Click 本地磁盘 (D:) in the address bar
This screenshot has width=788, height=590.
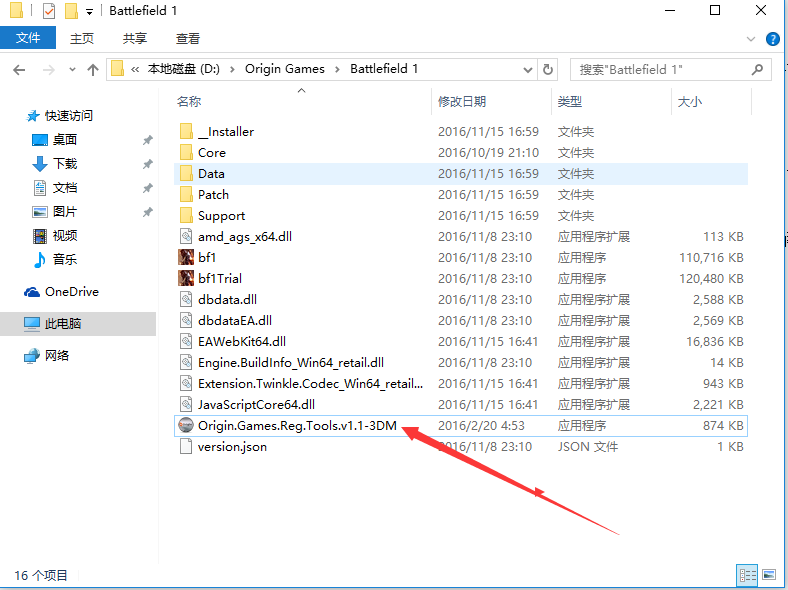pyautogui.click(x=183, y=69)
